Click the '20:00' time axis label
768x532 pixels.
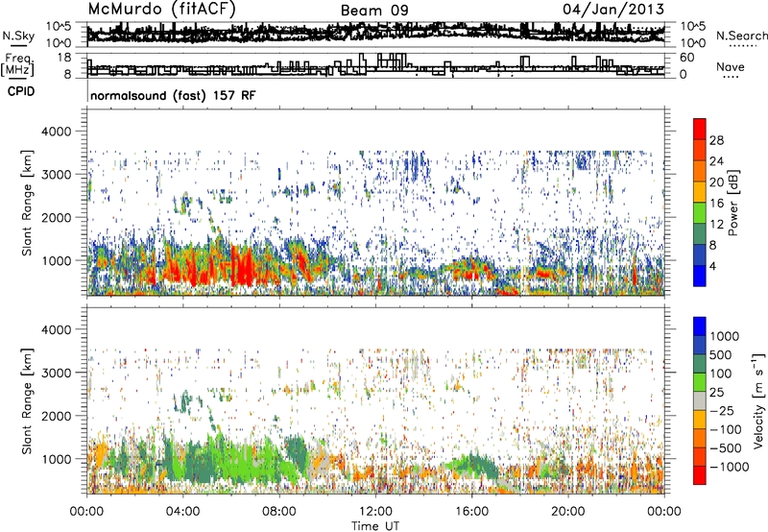click(x=568, y=512)
